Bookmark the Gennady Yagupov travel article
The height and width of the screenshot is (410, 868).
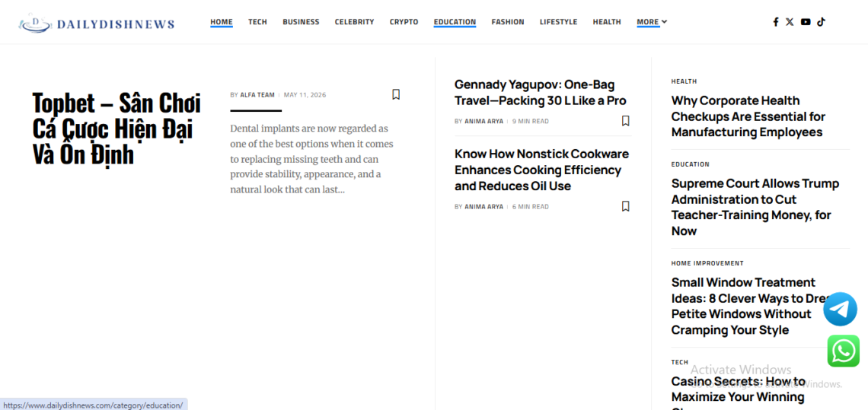click(x=626, y=121)
